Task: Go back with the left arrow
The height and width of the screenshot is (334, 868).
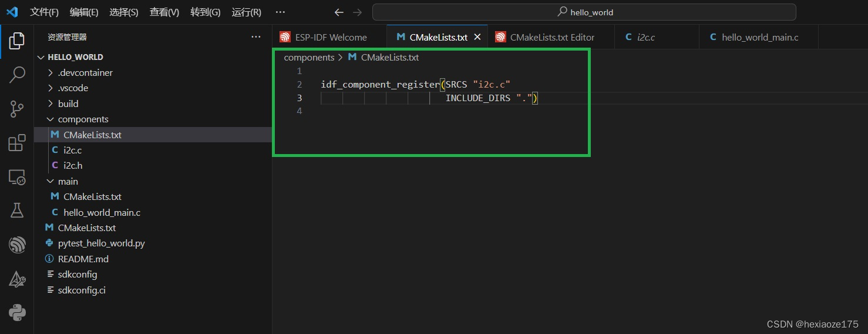Action: (338, 12)
